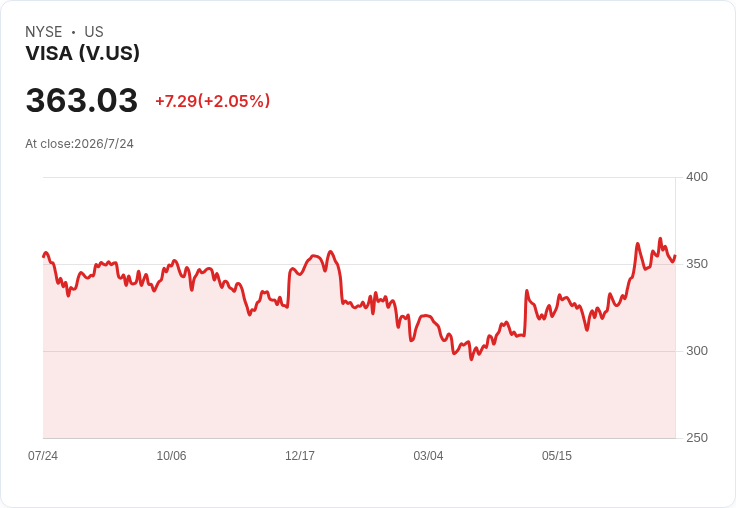Click the NYSE exchange label

pos(44,32)
